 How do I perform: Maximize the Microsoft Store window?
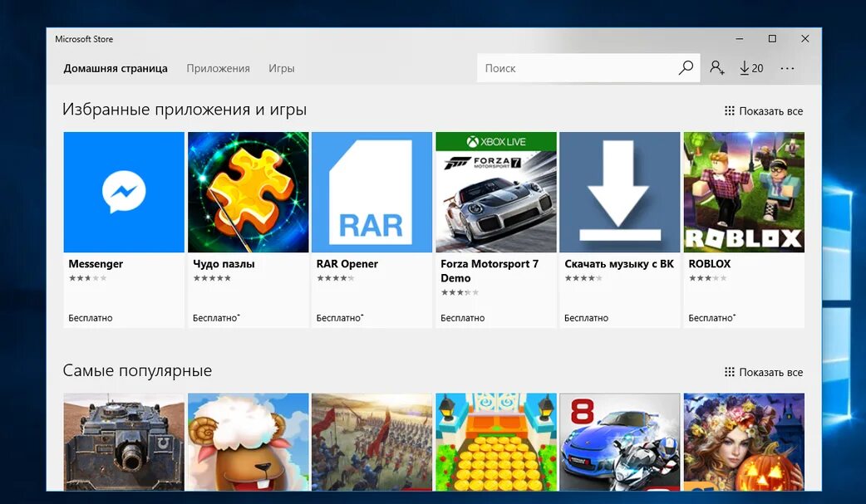click(773, 39)
